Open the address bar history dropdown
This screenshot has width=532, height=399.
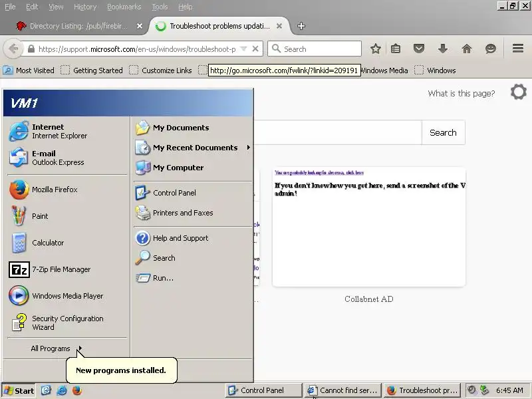(x=243, y=49)
